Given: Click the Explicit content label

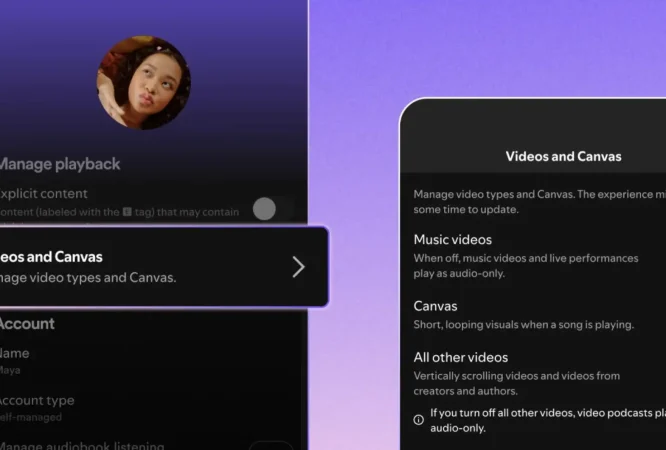Looking at the screenshot, I should 44,193.
